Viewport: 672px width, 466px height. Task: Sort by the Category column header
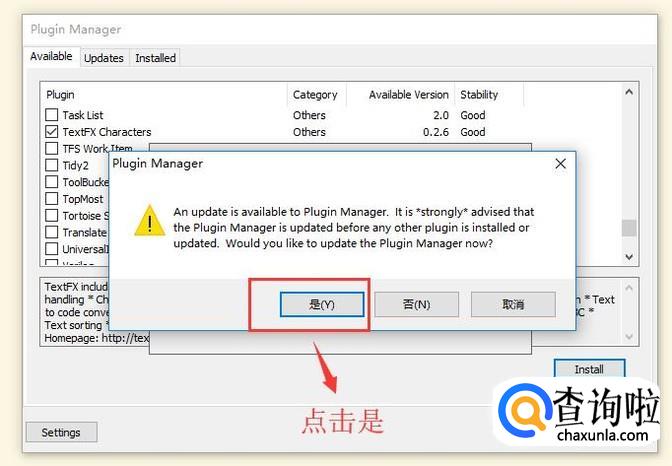(315, 94)
